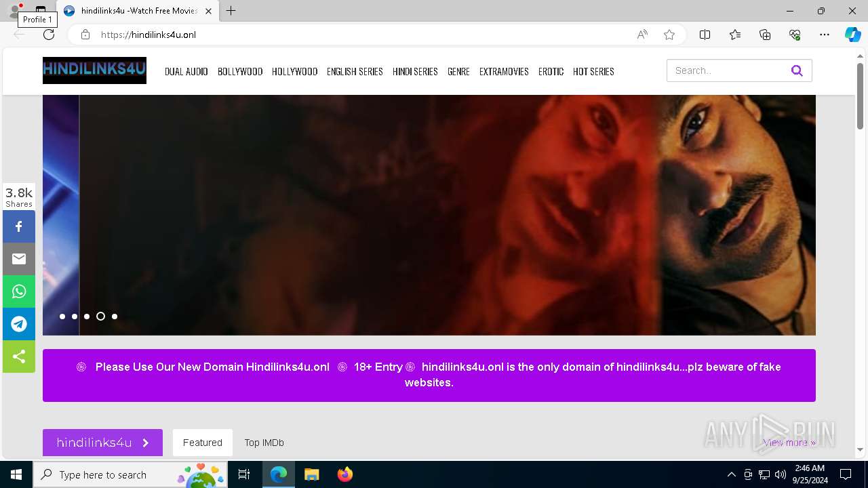Switch to the Featured tab
This screenshot has width=868, height=488.
point(203,443)
